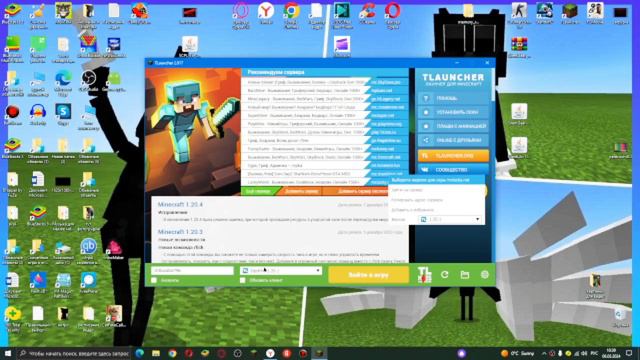
Task: Select the Talking Tom desktop icon
Action: (x=63, y=11)
